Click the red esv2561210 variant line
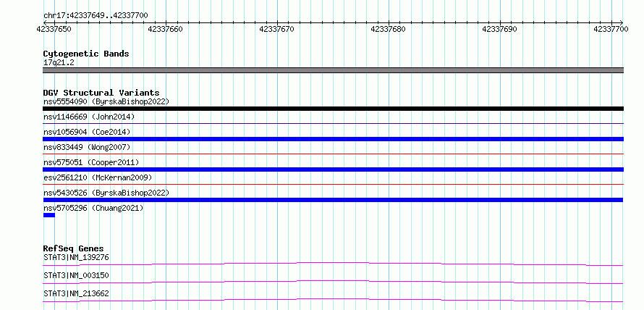The height and width of the screenshot is (310, 644). click(333, 184)
